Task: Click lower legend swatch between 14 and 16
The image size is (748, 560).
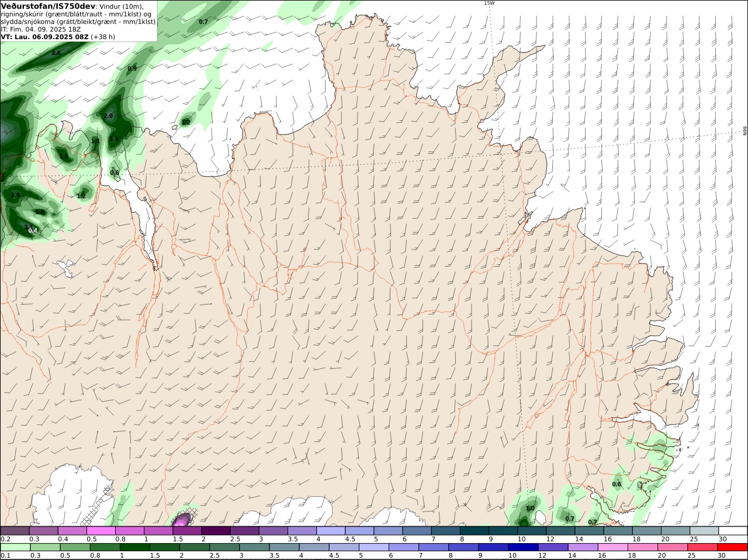Action: pos(584,547)
